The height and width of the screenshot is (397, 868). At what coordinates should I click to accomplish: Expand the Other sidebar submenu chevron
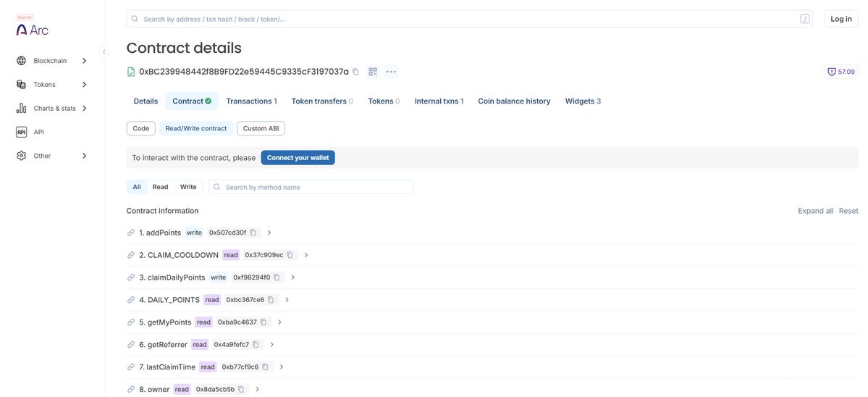pyautogui.click(x=84, y=156)
